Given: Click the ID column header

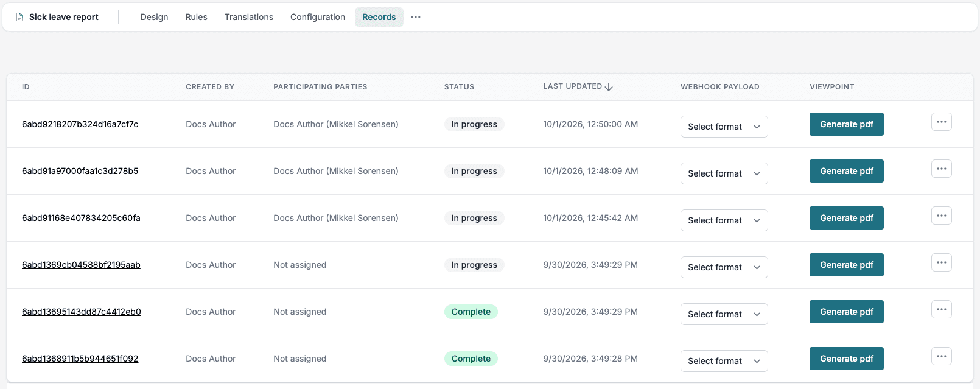Looking at the screenshot, I should click(26, 87).
